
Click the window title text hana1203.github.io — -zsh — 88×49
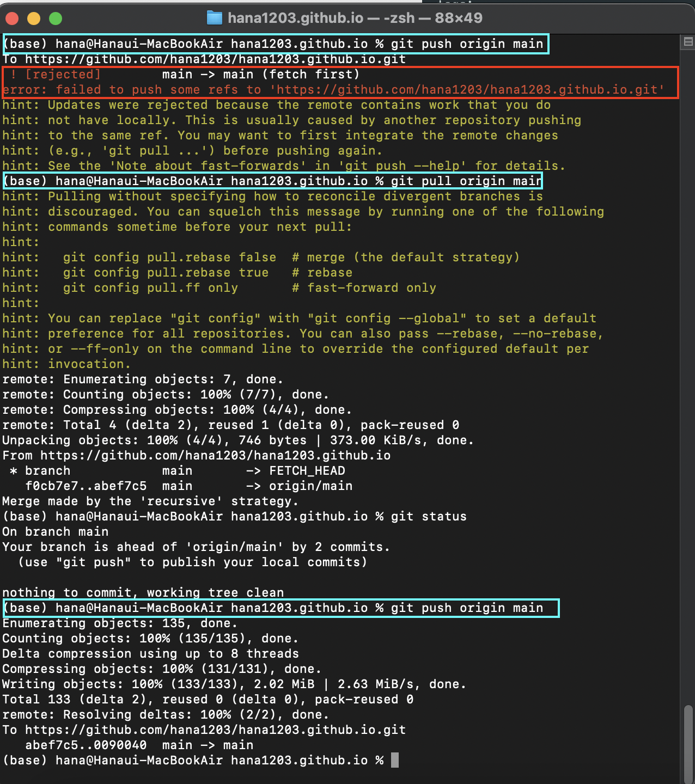[x=355, y=18]
